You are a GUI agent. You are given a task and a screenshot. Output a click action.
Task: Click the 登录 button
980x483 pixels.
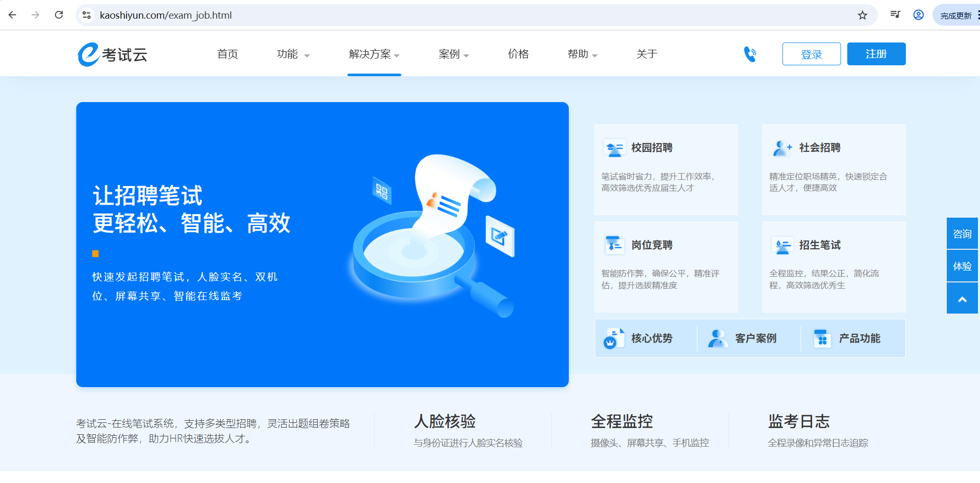pyautogui.click(x=811, y=54)
